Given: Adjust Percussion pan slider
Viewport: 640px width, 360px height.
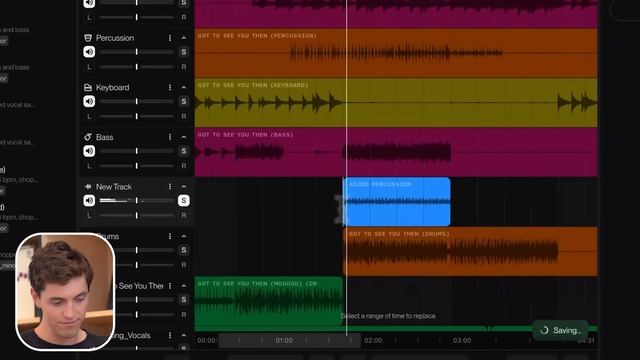Looking at the screenshot, I should pyautogui.click(x=137, y=67).
